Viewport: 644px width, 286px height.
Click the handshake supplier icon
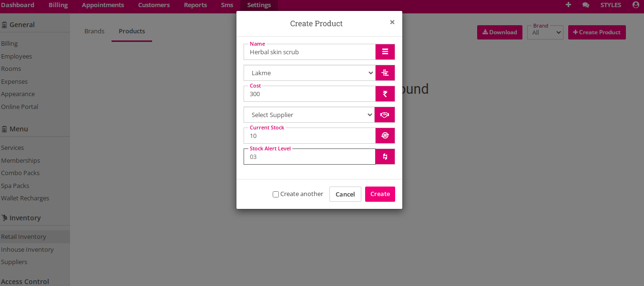[x=385, y=115]
